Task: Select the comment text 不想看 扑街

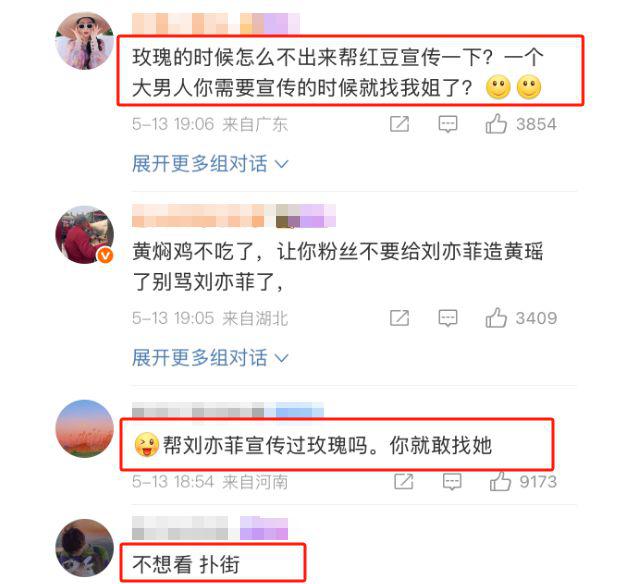Action: click(x=186, y=564)
